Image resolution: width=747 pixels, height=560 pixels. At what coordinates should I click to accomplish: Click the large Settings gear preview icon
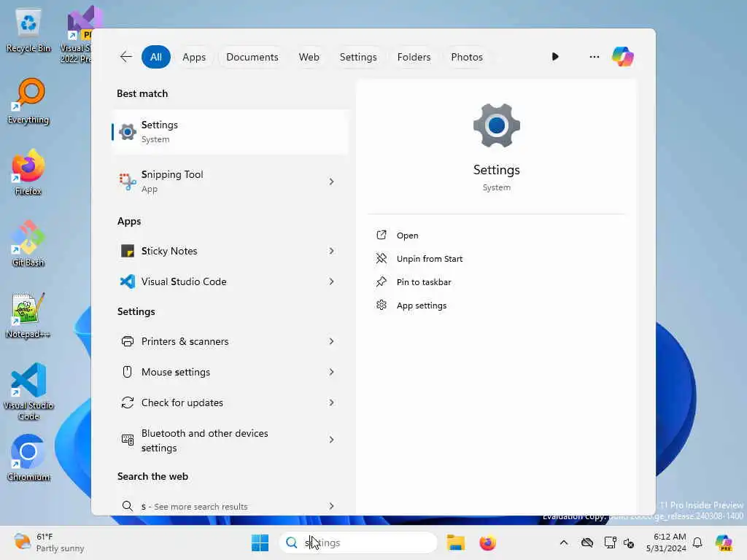pos(496,125)
